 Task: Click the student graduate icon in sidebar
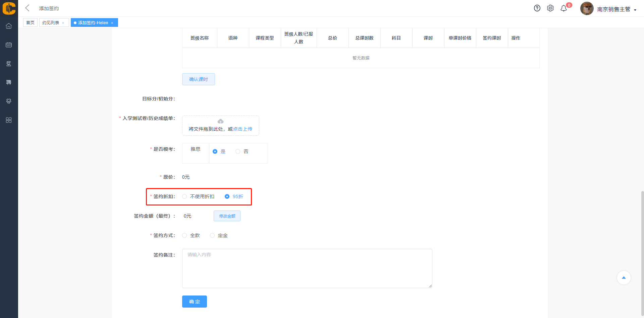click(x=9, y=64)
